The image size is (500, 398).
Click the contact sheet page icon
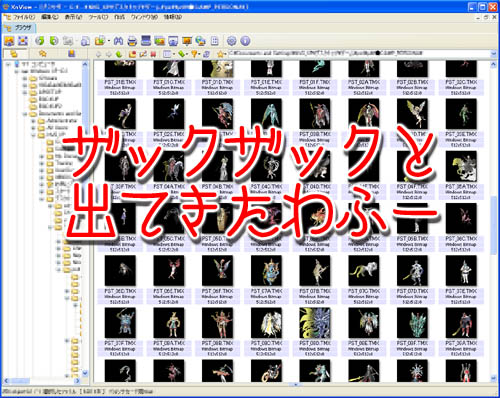[x=215, y=41]
